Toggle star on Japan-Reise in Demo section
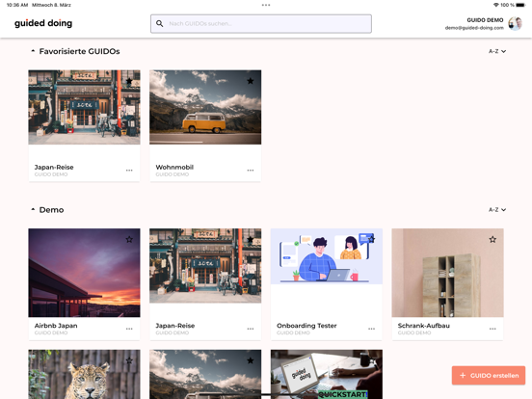This screenshot has width=532, height=399. coord(251,240)
